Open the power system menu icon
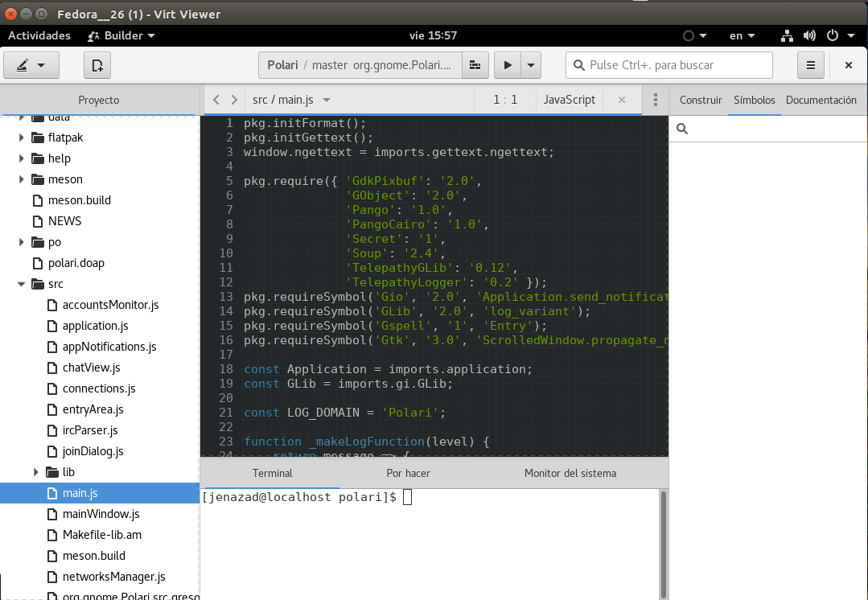 coord(832,35)
